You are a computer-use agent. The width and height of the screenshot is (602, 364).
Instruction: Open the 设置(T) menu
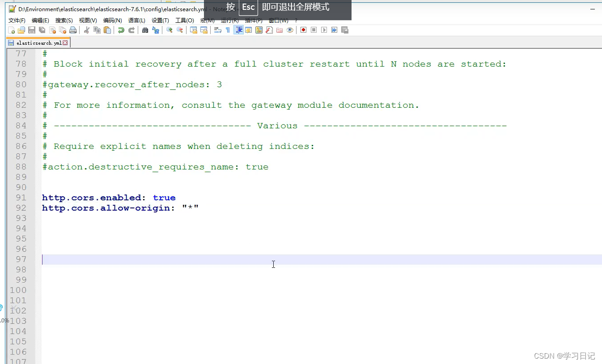pos(160,21)
